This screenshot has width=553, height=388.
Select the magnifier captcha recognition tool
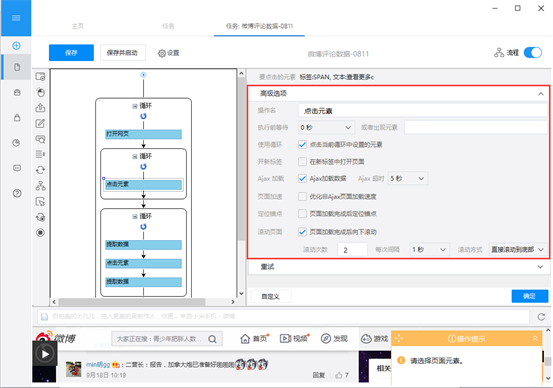point(41,139)
